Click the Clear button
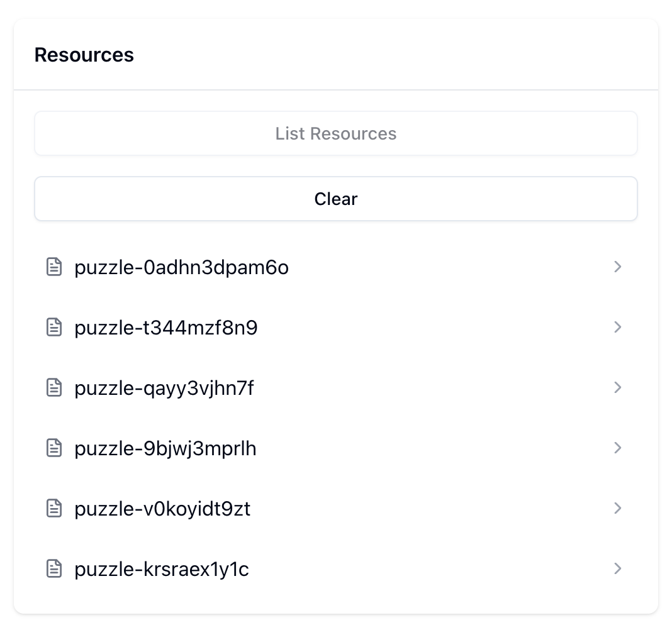The image size is (672, 625). 335,199
